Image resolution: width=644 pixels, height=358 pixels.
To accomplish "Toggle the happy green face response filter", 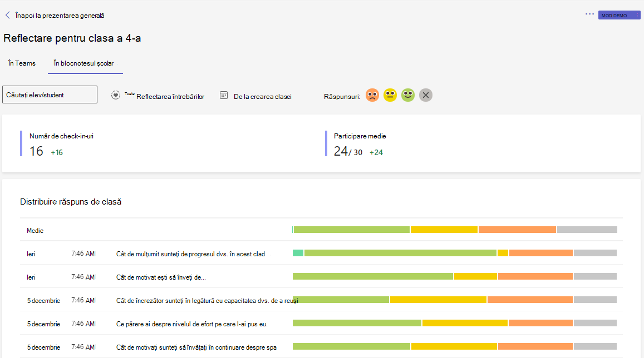I will [x=408, y=95].
